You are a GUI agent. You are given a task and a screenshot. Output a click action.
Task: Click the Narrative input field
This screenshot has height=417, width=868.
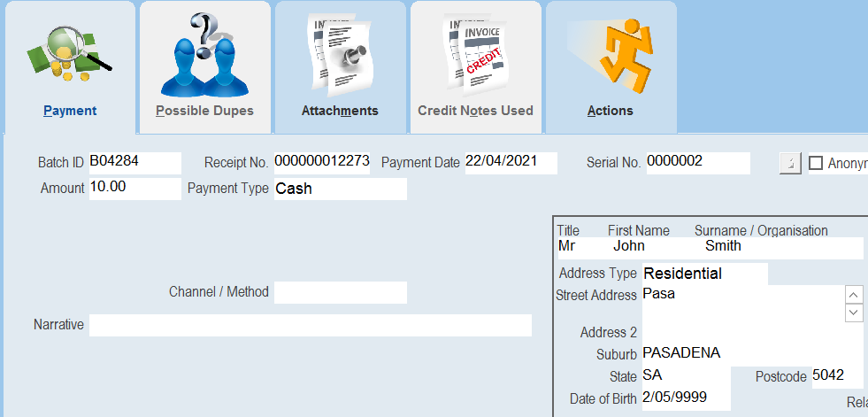(310, 325)
